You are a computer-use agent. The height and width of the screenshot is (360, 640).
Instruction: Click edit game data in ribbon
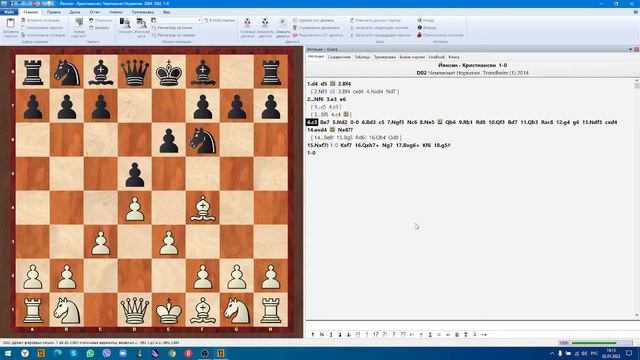tap(376, 20)
